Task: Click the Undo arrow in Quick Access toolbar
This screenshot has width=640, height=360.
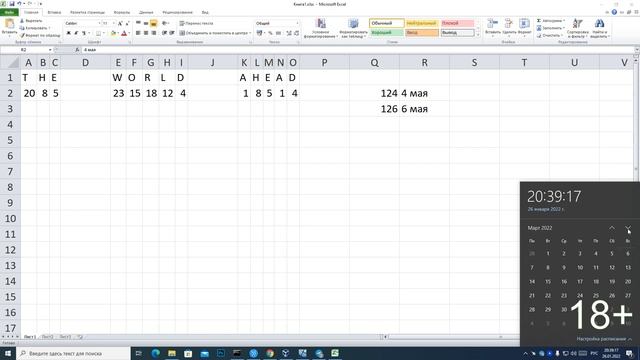Action: (19, 4)
